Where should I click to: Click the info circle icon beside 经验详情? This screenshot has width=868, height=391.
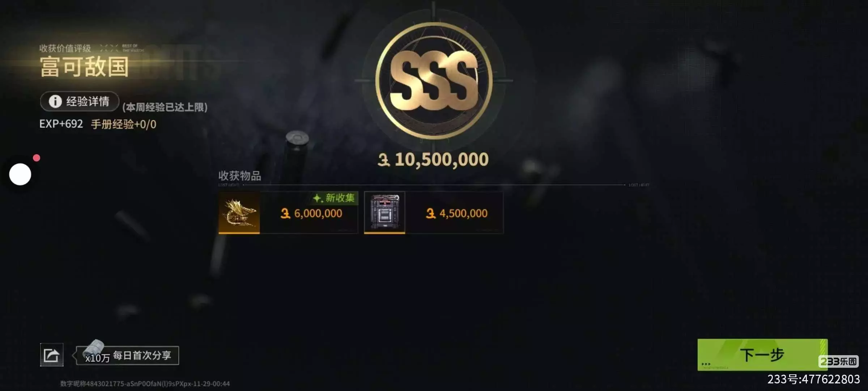pos(55,101)
